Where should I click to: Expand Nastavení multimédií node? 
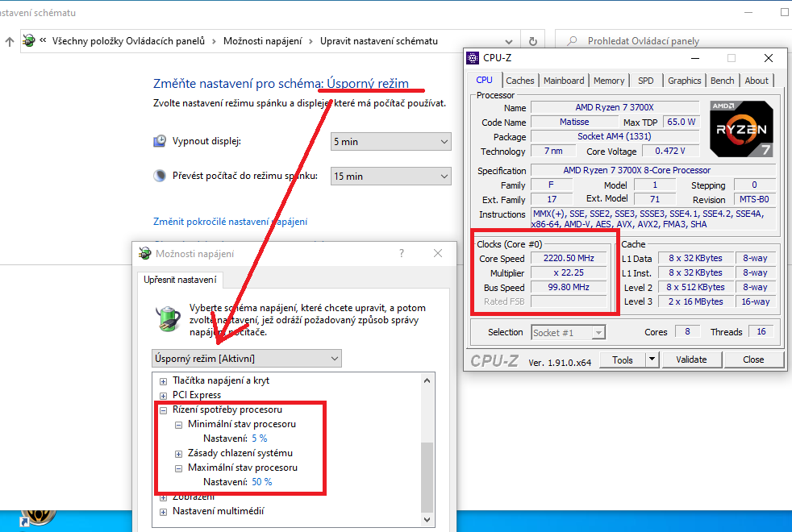point(163,512)
